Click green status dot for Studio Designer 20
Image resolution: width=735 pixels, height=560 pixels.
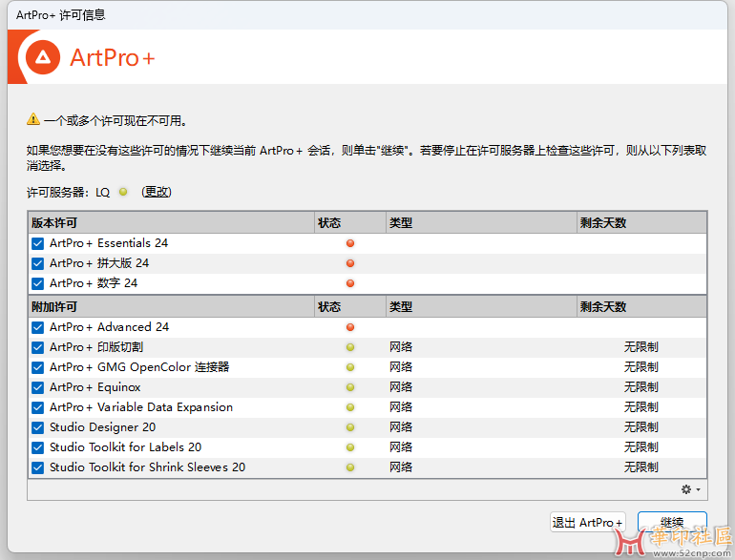(x=350, y=427)
